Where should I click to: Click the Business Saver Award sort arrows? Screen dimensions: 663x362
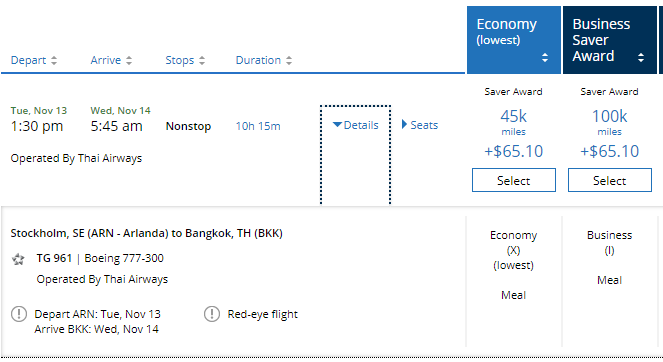(x=641, y=58)
